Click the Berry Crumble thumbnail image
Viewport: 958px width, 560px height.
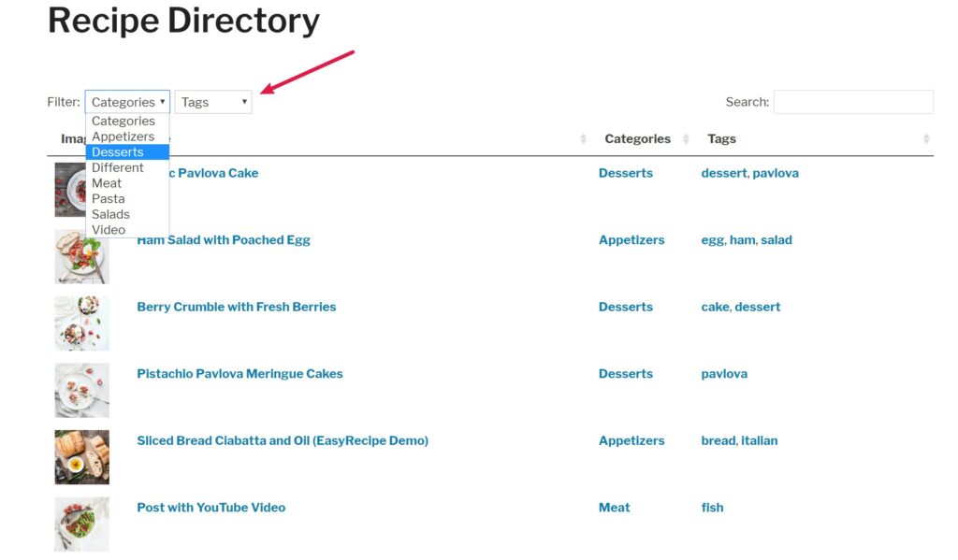[81, 323]
